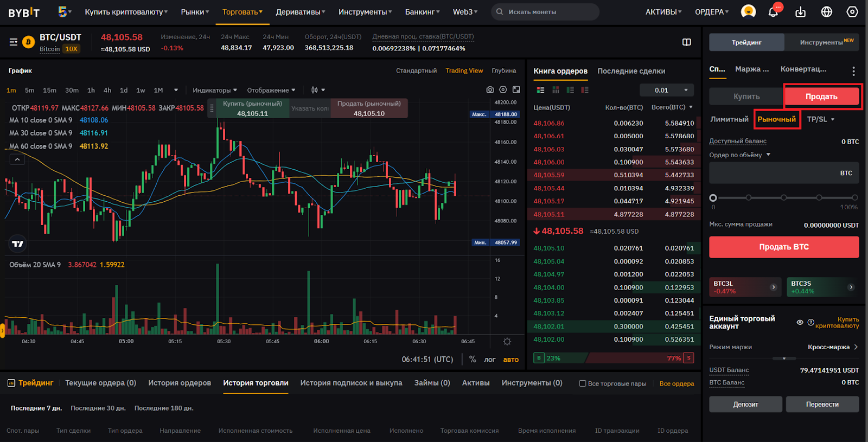Screen dimensions: 868x442
Task: Show order book depth columns view
Action: 556,90
